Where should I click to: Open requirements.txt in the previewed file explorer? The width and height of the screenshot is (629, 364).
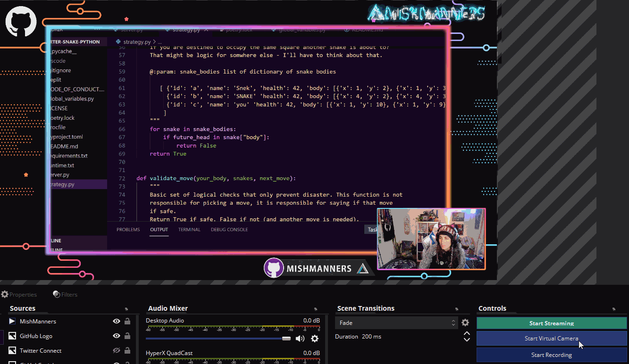pos(68,156)
